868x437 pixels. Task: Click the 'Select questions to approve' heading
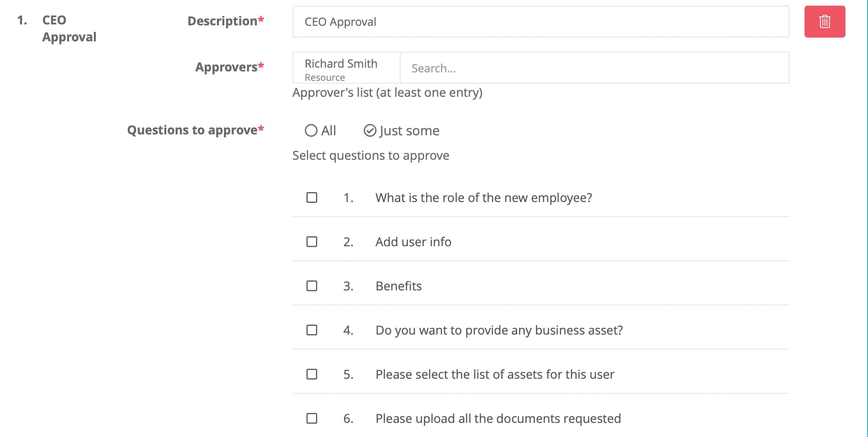pos(371,155)
